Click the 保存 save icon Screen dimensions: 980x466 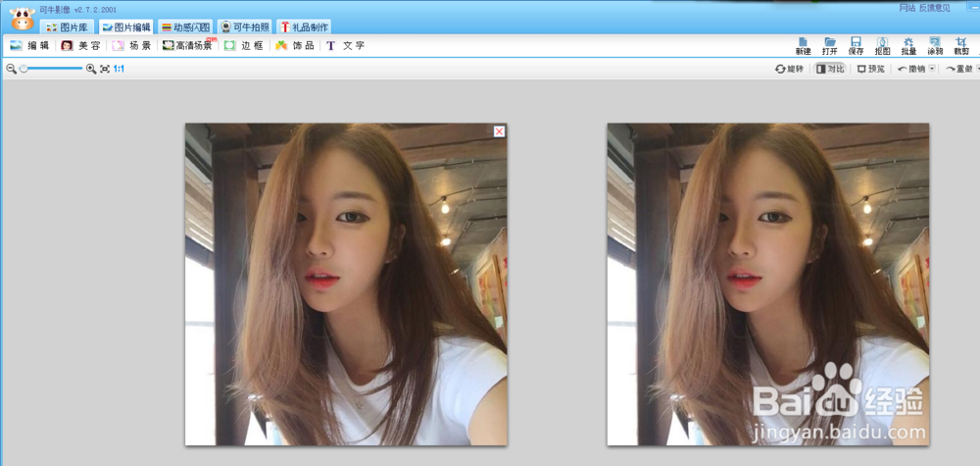857,46
